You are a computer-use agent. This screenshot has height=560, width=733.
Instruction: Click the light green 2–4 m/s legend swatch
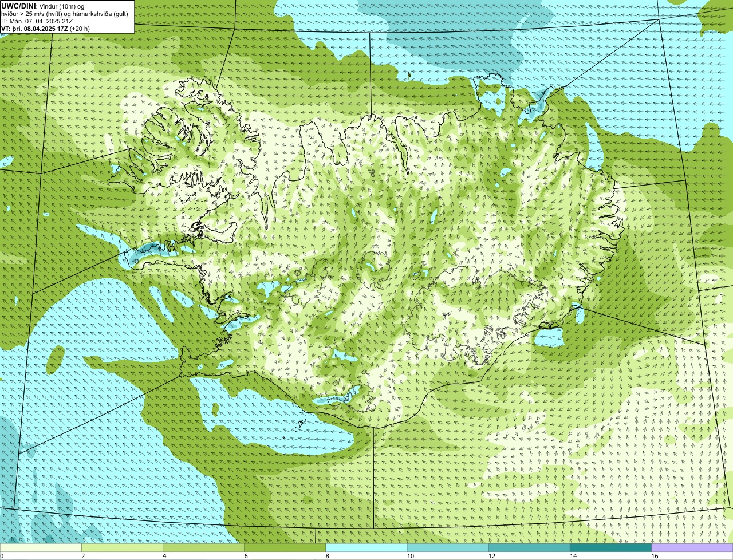[122, 547]
